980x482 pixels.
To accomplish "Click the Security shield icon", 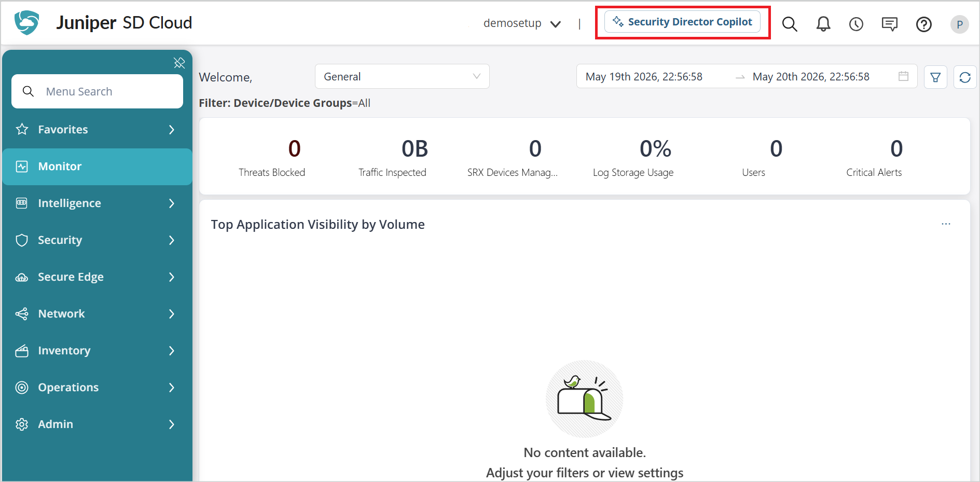I will pyautogui.click(x=22, y=240).
